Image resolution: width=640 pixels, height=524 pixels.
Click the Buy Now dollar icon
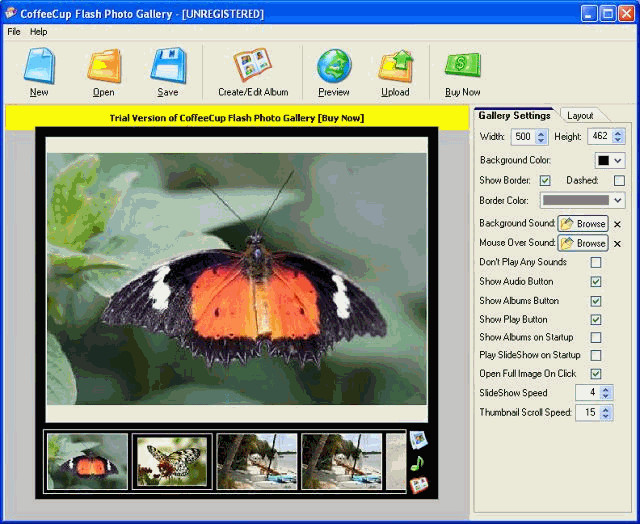point(462,65)
